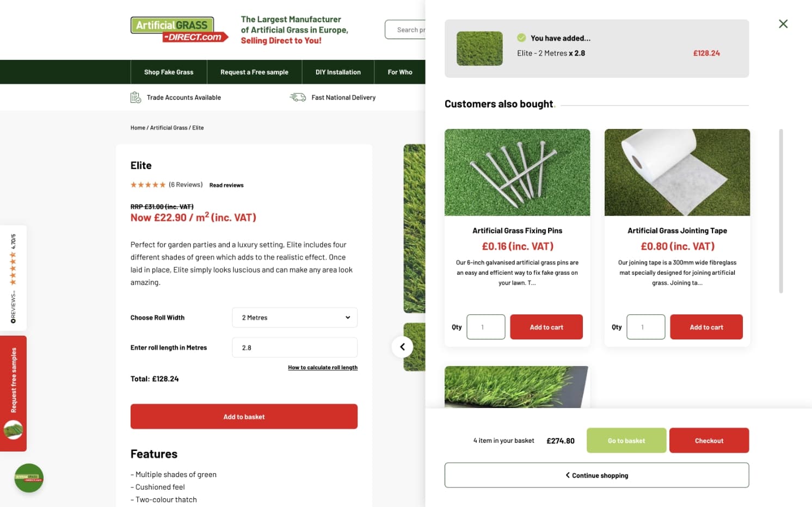Click the five-star product rating
This screenshot has width=812, height=507.
(148, 185)
